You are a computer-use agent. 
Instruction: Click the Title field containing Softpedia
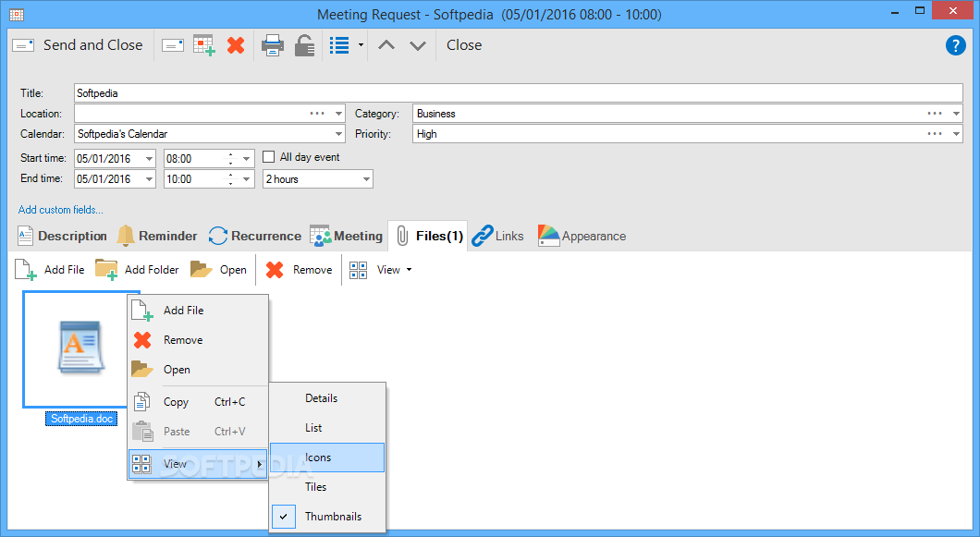[x=518, y=93]
